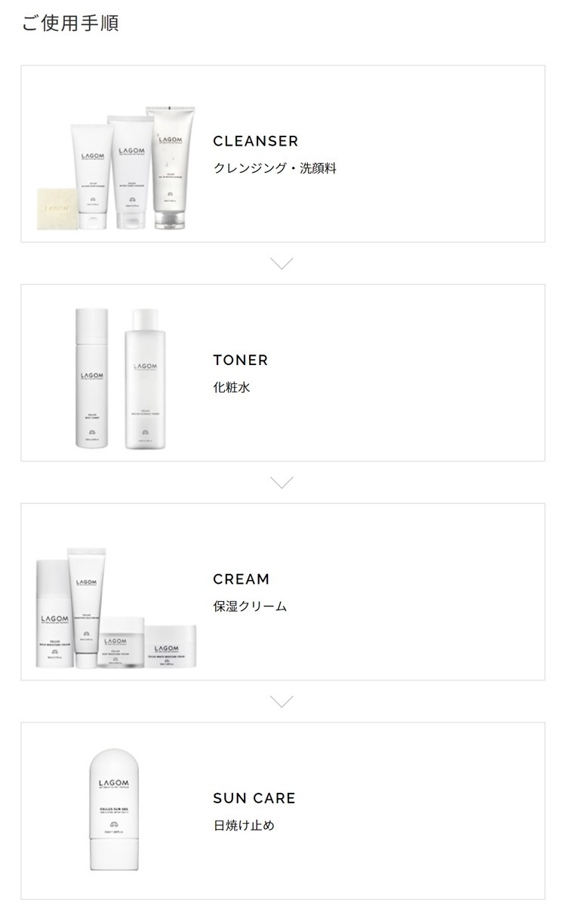Open the cream pump bottle image
Viewport: 566px width, 924px height.
[x=52, y=614]
